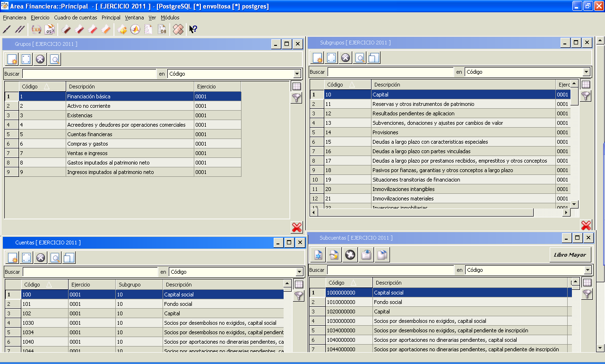Open search-field dropdown in Subcuentas window

[x=588, y=270]
